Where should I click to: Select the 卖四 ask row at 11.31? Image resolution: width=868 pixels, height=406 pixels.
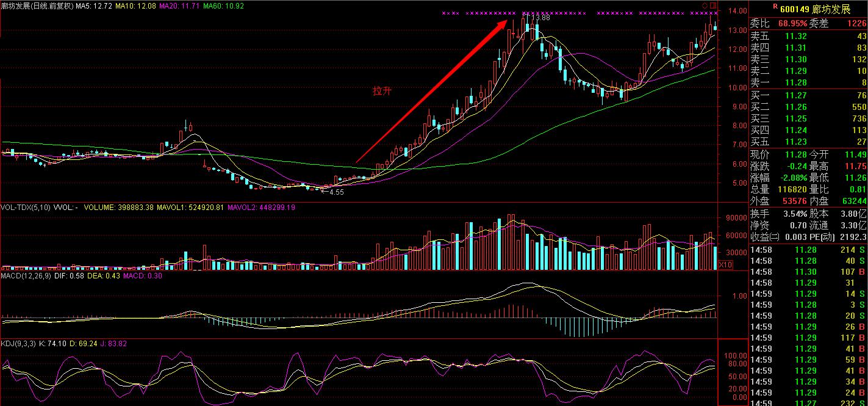[x=808, y=48]
